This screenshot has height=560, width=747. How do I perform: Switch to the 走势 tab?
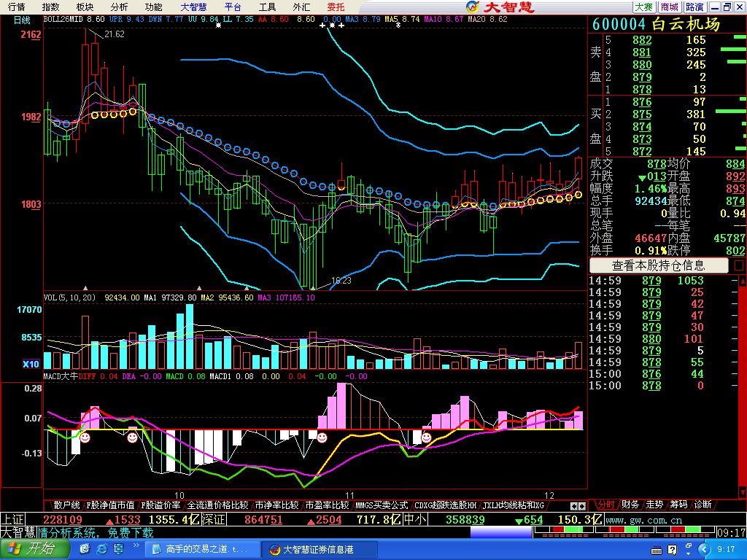tap(654, 505)
